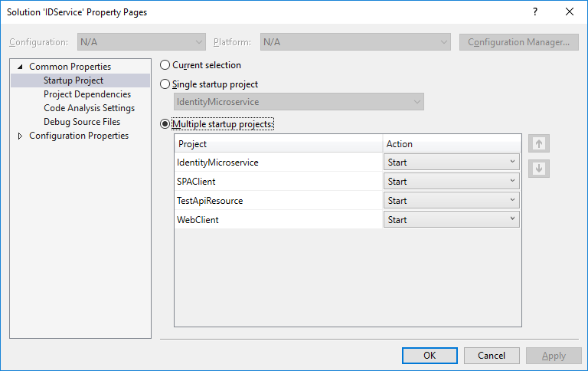Viewport: 588px width, 371px height.
Task: Open Action dropdown for SPAClient
Action: (x=451, y=182)
